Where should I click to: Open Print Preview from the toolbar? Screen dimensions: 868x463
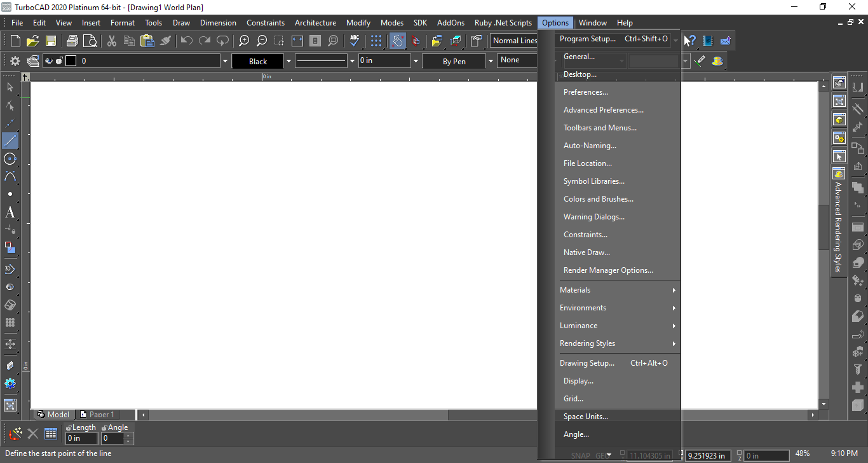(x=90, y=41)
